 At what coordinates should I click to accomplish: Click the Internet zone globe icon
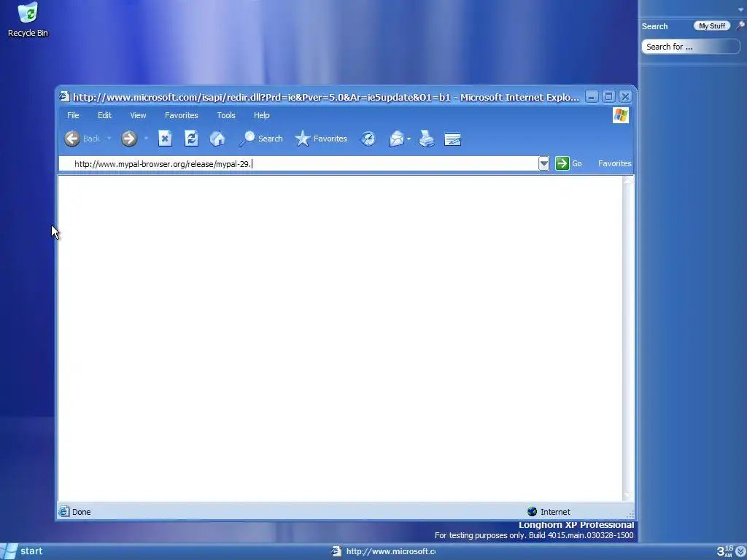532,512
